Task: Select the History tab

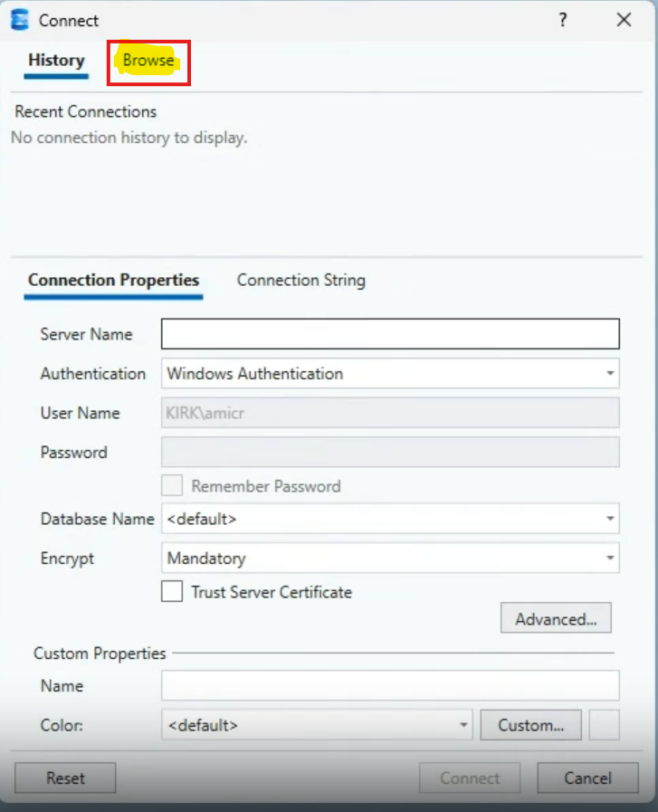Action: pyautogui.click(x=56, y=61)
